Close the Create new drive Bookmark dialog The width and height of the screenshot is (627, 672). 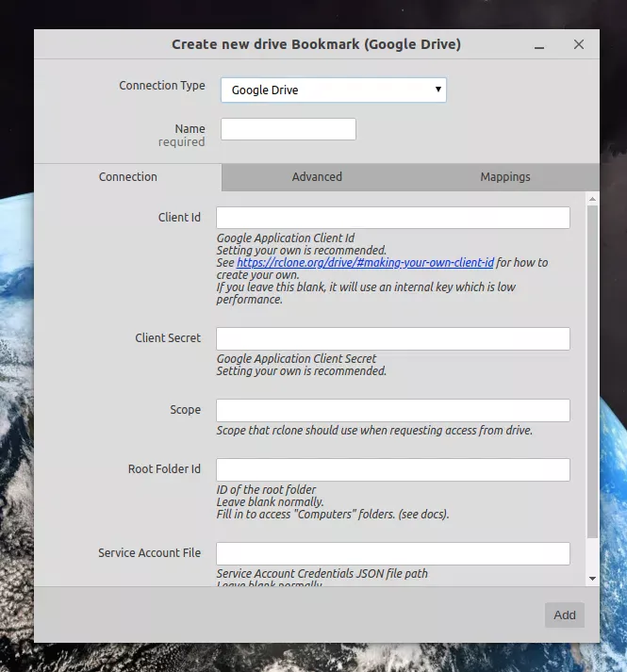579,44
